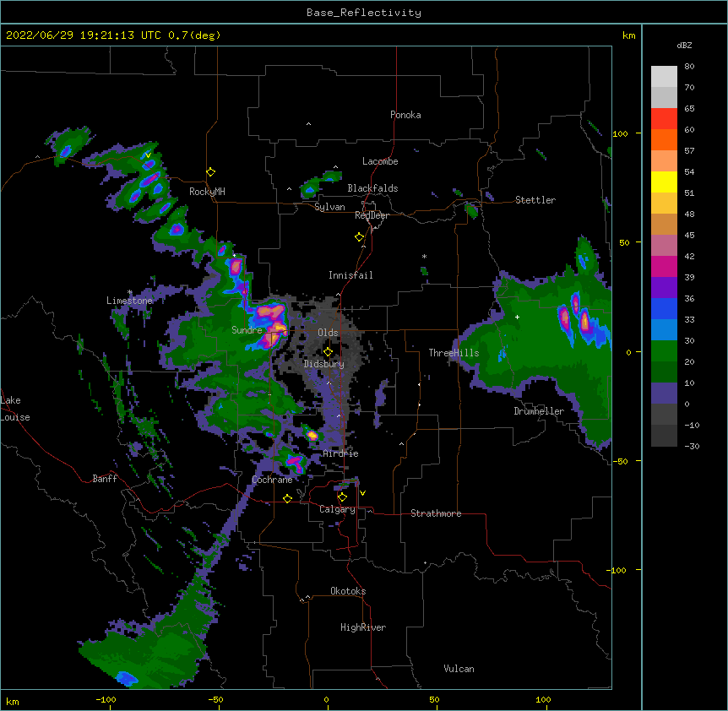Click the Base_Reflectivity title
The height and width of the screenshot is (711, 728).
tap(364, 13)
